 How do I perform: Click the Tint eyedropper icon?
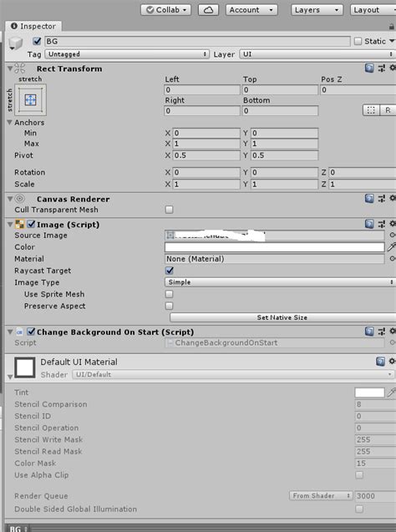point(391,393)
